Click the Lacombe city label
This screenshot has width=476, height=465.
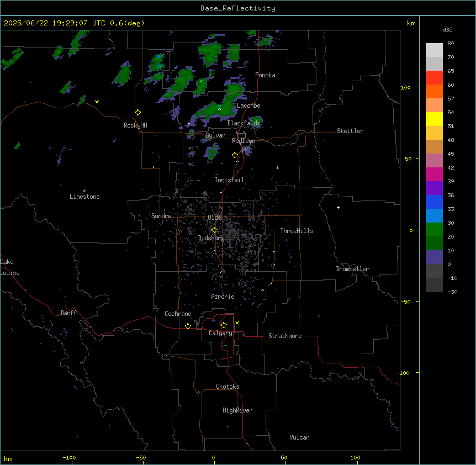click(x=248, y=105)
